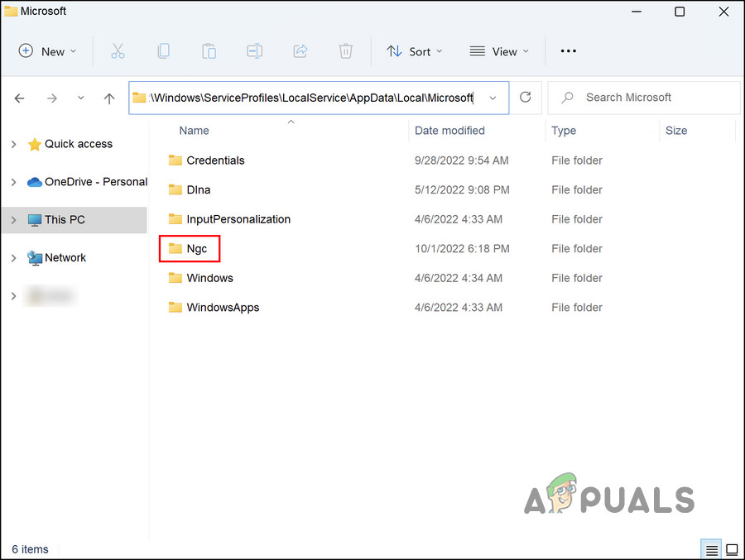The width and height of the screenshot is (745, 560).
Task: Click the InputPersonalization folder icon
Action: (x=175, y=219)
